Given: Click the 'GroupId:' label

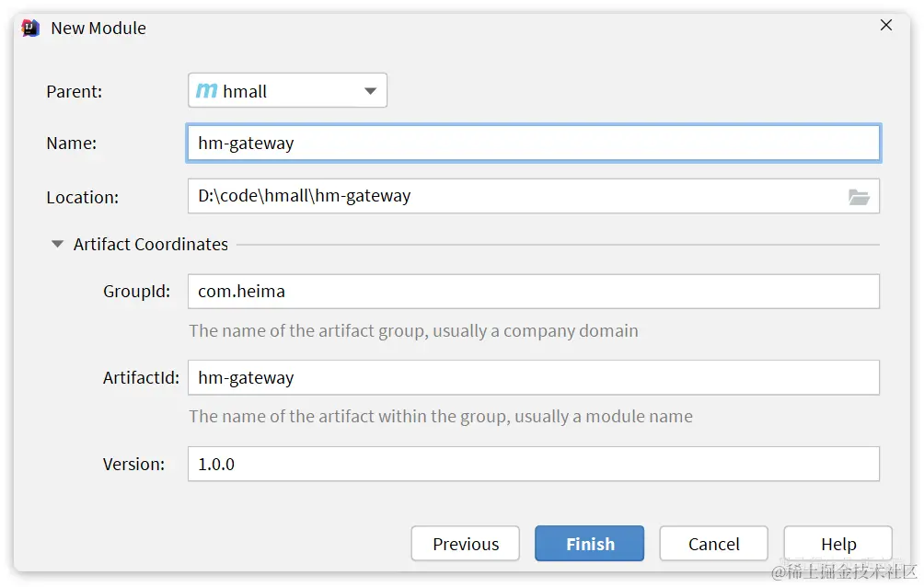Looking at the screenshot, I should tap(137, 291).
